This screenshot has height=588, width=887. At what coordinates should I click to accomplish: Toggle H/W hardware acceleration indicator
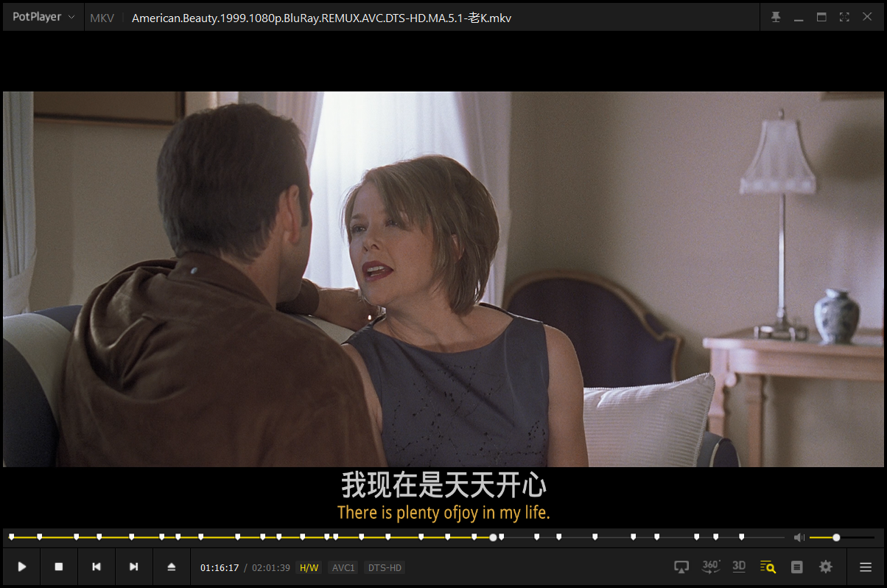point(309,568)
